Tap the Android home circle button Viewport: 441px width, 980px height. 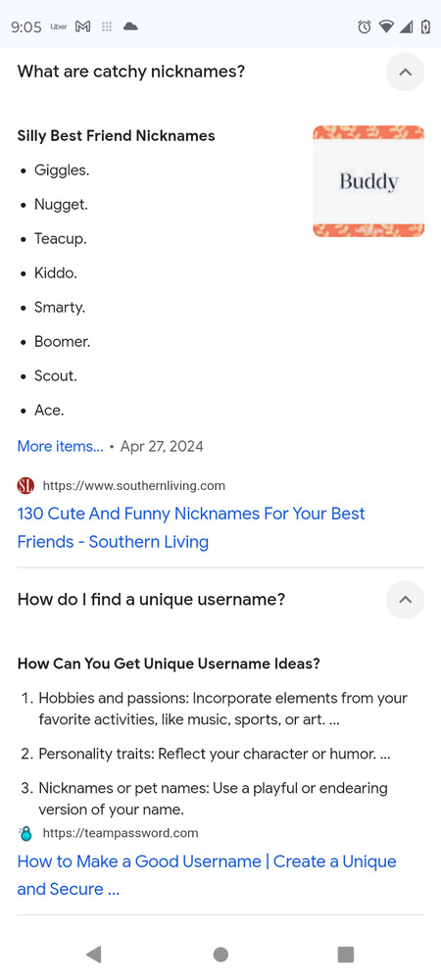(x=220, y=954)
